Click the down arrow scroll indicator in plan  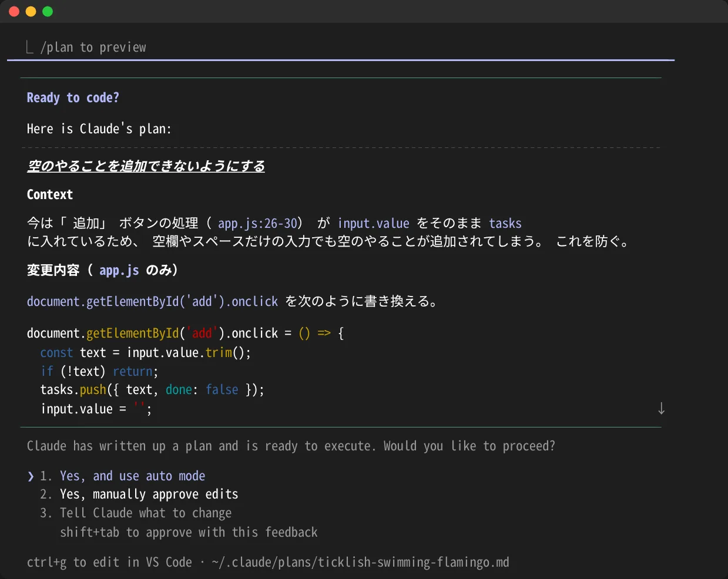662,408
